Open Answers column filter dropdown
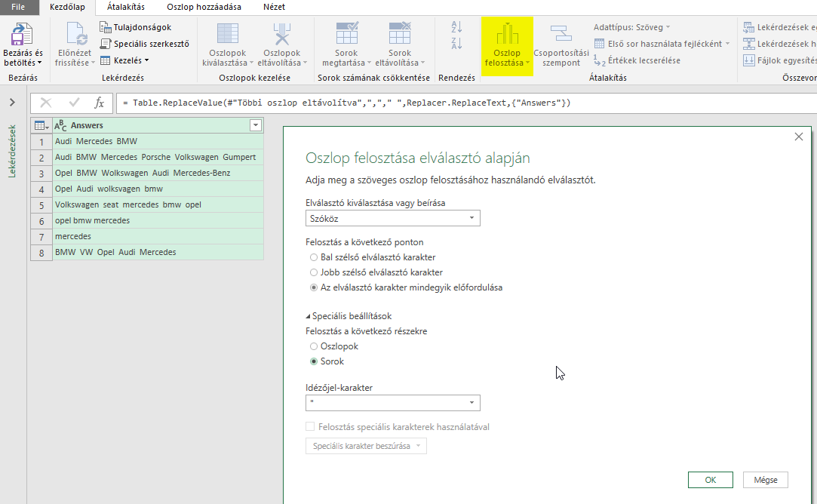The height and width of the screenshot is (504, 817). point(255,125)
